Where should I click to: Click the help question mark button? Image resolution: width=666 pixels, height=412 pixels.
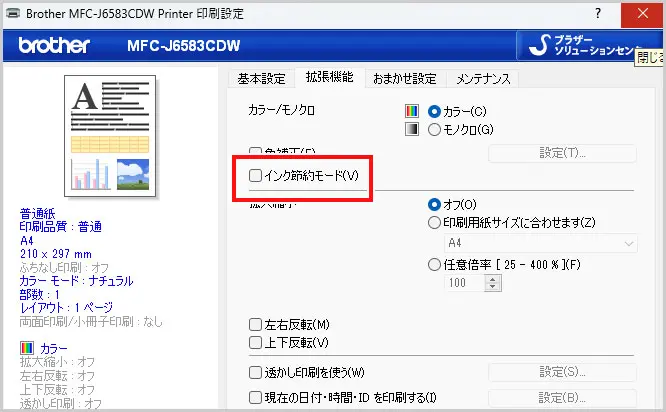(598, 13)
